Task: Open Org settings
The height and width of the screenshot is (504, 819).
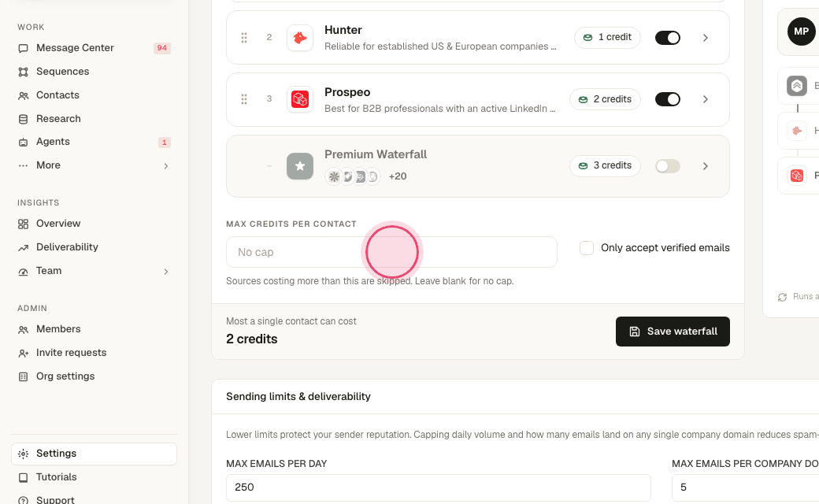Action: pos(94,376)
